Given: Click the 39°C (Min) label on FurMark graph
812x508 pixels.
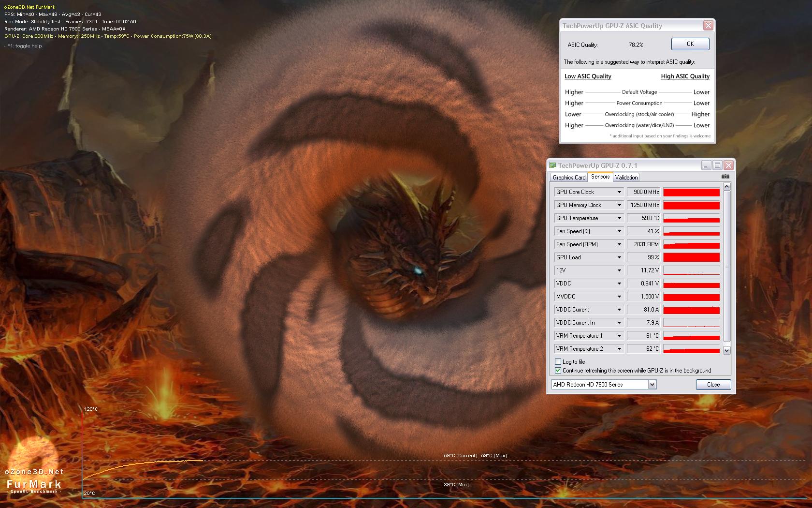Looking at the screenshot, I should (456, 485).
